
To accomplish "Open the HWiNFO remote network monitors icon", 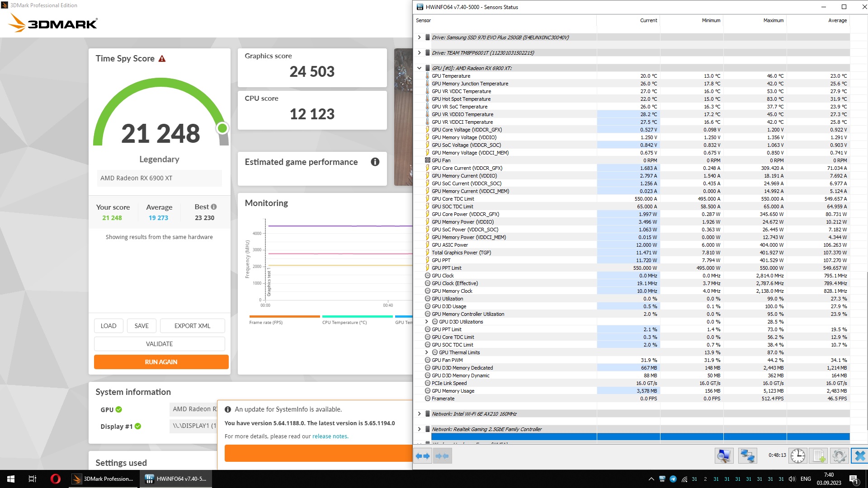I will [x=747, y=455].
